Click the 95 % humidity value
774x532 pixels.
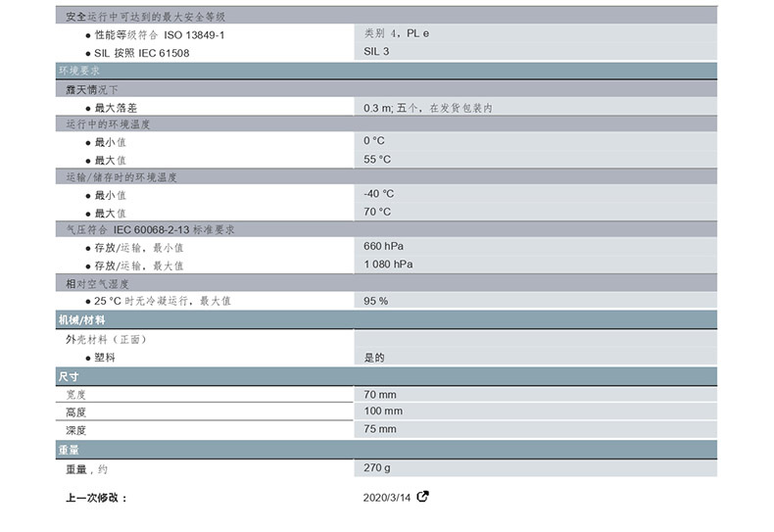coord(375,301)
